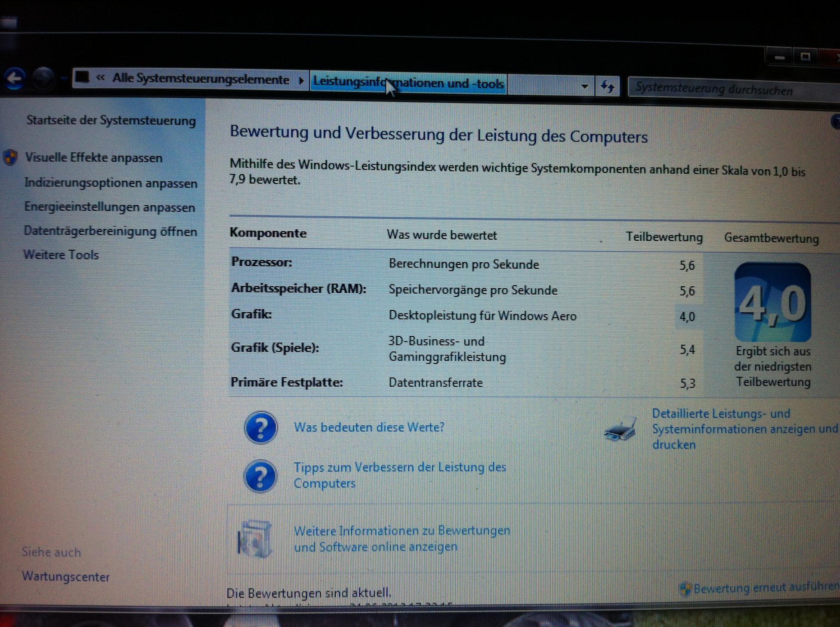840x627 pixels.
Task: Open 'Indizierungsoptionen anpassen' in sidebar
Action: (111, 183)
